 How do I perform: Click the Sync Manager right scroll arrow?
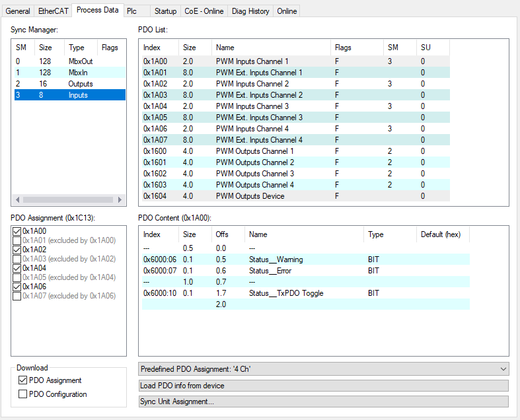(120, 199)
